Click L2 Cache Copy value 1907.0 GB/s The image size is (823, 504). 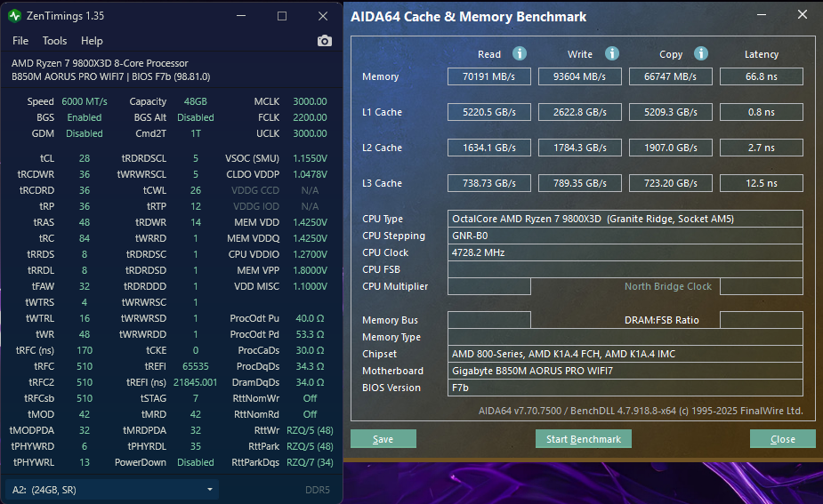coord(671,148)
